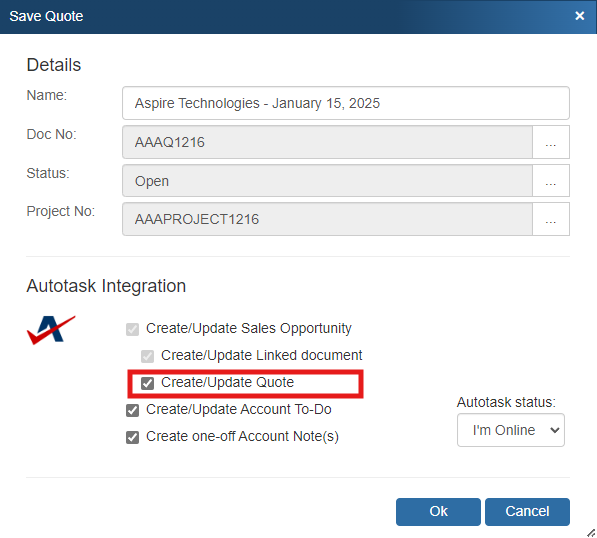This screenshot has width=597, height=538.
Task: Click the Status field showing Open
Action: pos(327,181)
